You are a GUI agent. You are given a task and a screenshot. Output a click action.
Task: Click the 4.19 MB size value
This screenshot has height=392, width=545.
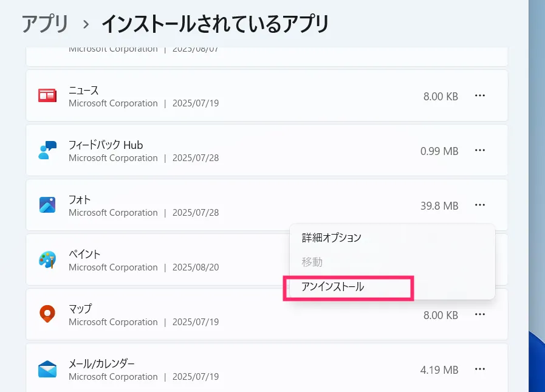(x=439, y=370)
